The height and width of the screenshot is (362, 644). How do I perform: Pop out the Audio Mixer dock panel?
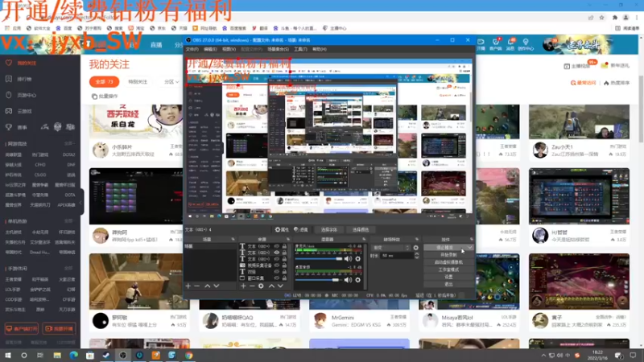click(x=364, y=239)
